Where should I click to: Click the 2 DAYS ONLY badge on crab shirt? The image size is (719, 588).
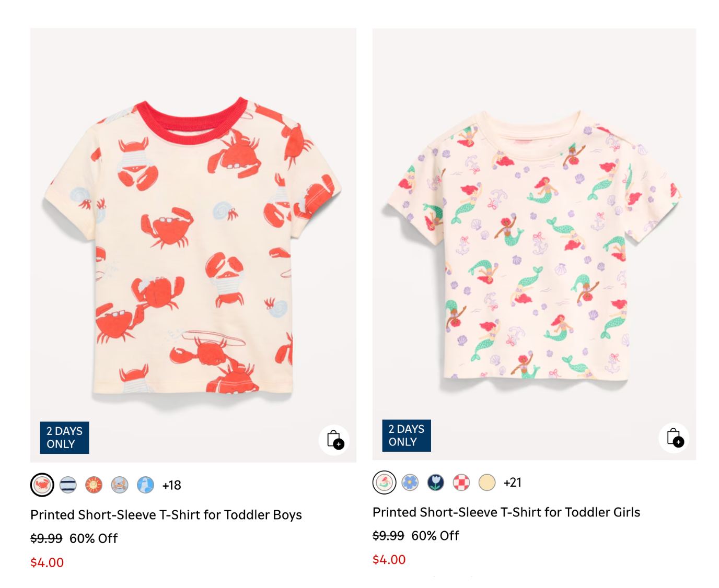click(65, 438)
